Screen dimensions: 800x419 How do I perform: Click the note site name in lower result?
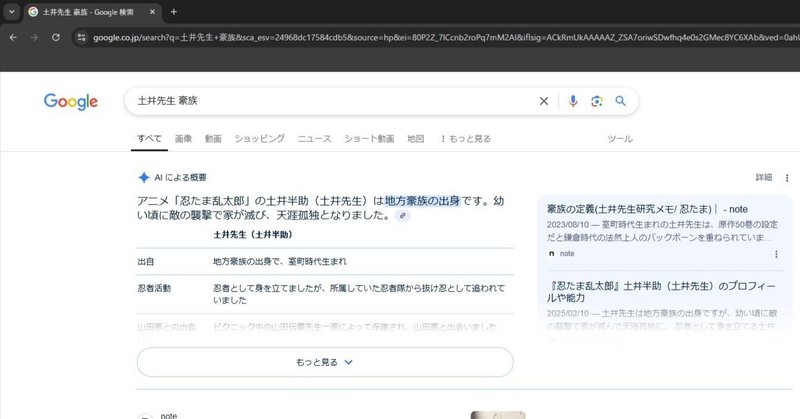tap(168, 416)
